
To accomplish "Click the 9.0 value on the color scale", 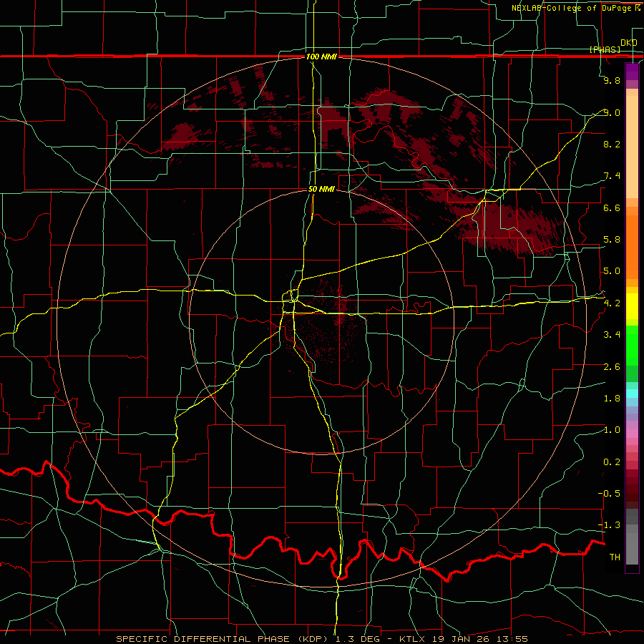I will tap(612, 113).
